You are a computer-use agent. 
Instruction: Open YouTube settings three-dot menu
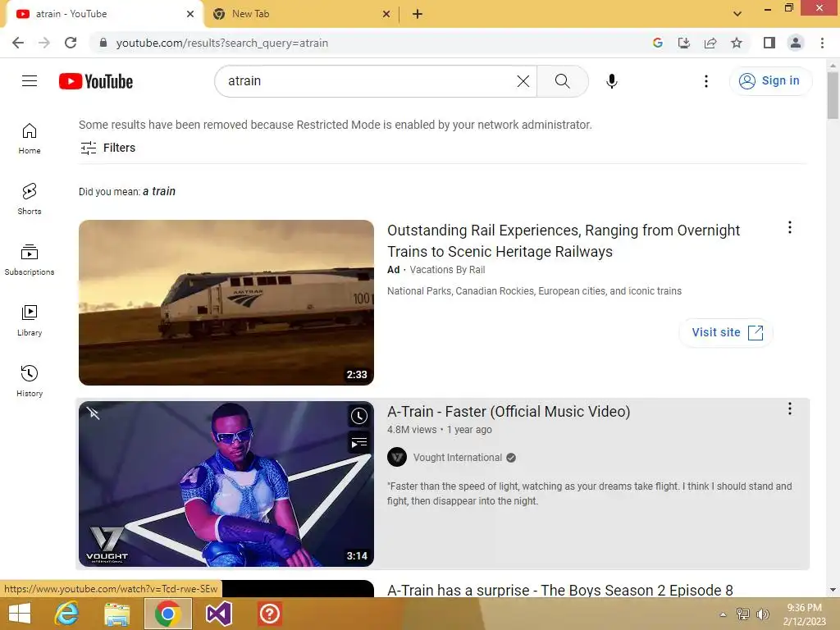click(706, 81)
